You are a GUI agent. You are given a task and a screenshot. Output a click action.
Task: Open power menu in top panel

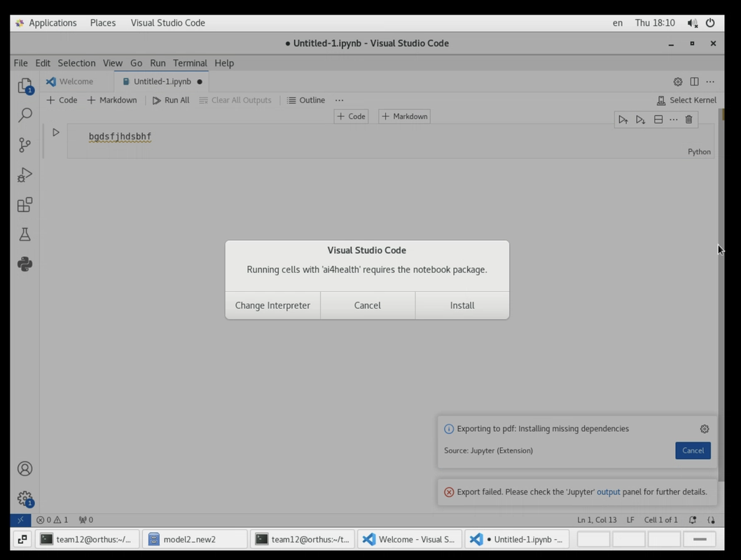tap(709, 22)
